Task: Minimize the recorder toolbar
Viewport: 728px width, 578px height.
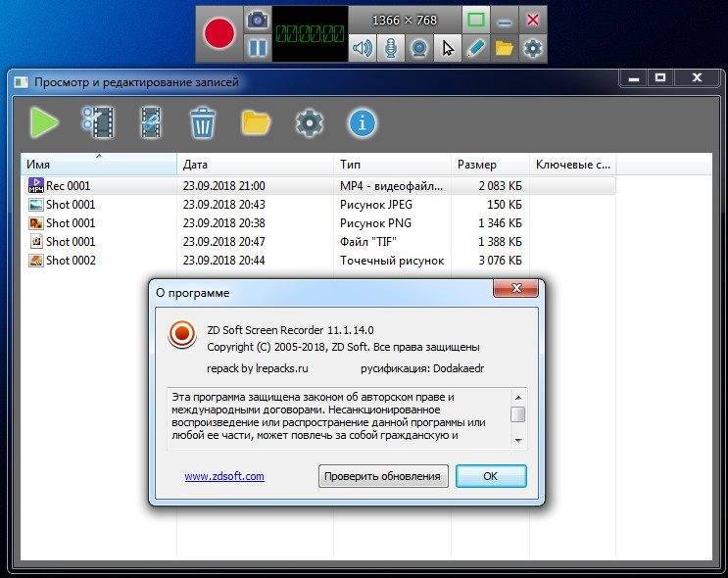Action: (x=505, y=21)
